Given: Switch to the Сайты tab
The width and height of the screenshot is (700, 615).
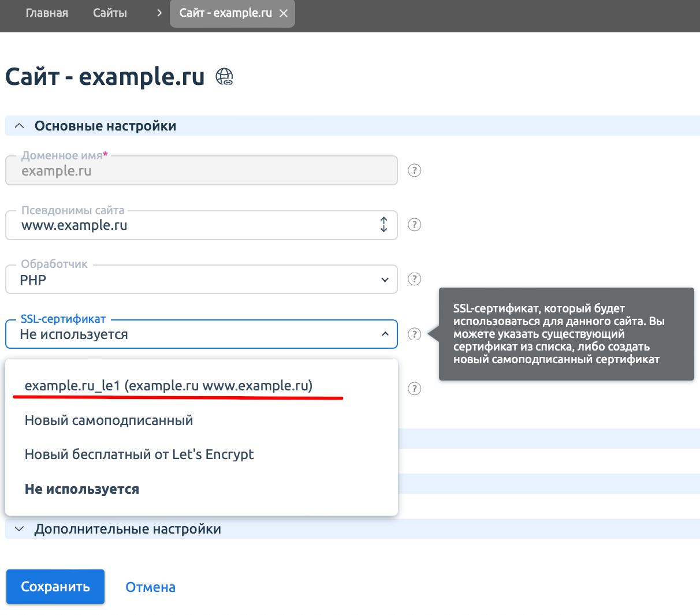Looking at the screenshot, I should pos(110,13).
